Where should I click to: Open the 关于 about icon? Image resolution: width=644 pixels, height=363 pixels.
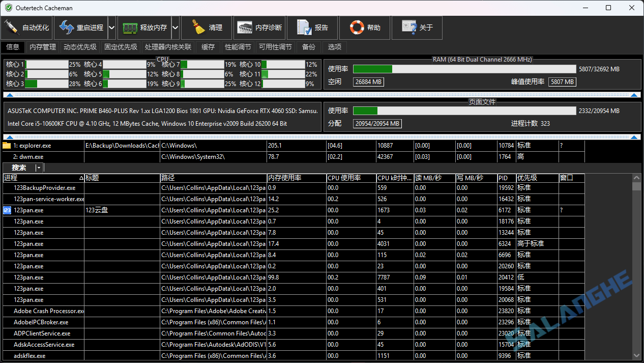409,27
